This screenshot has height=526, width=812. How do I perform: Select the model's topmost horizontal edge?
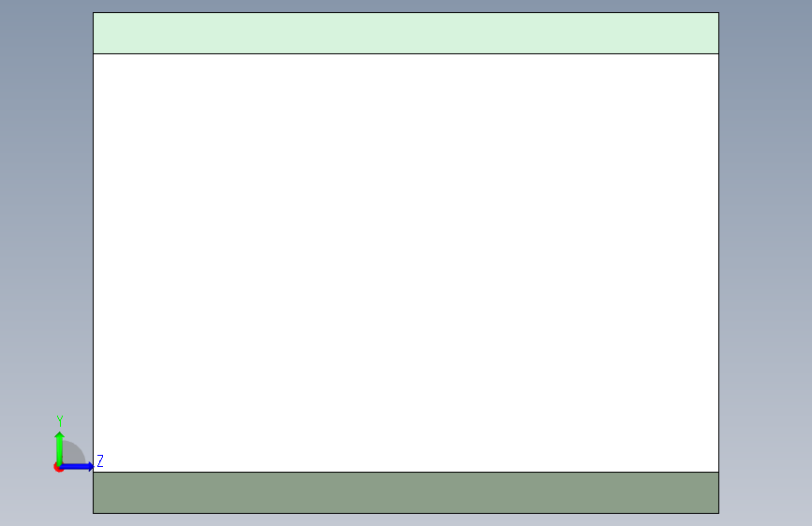point(406,12)
